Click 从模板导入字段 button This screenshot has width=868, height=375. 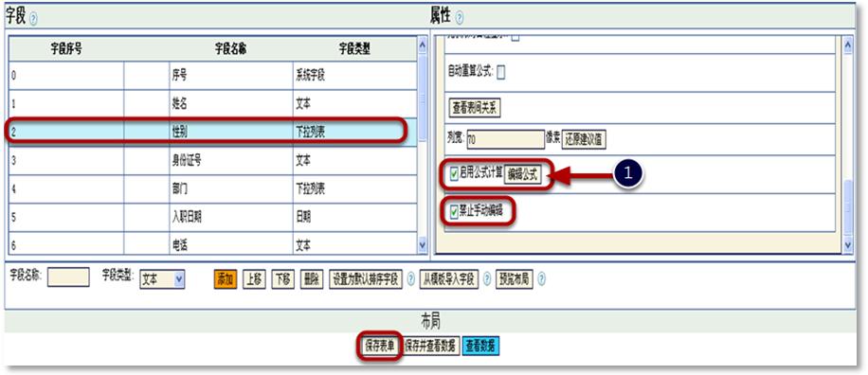[449, 279]
